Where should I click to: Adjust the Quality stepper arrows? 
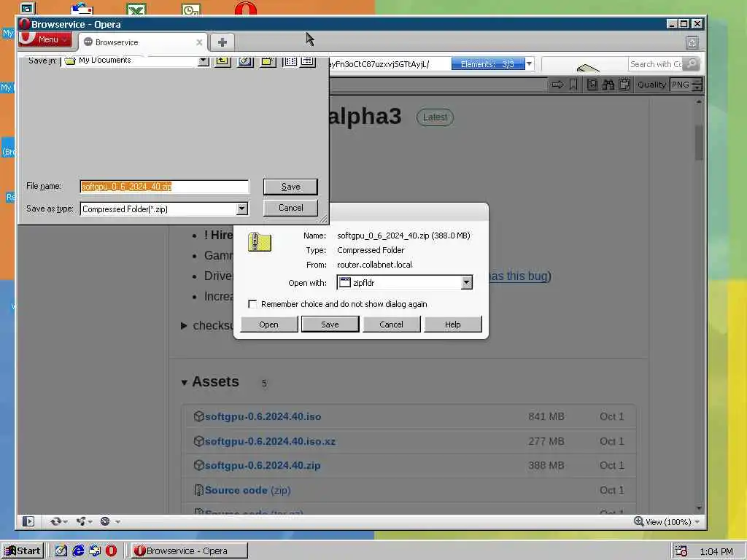[x=697, y=85]
